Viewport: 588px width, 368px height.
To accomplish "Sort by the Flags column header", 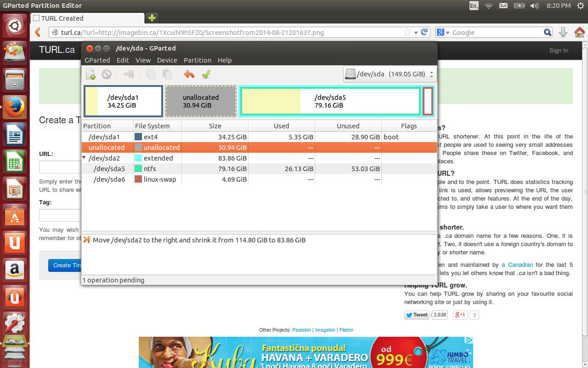I will [x=409, y=126].
